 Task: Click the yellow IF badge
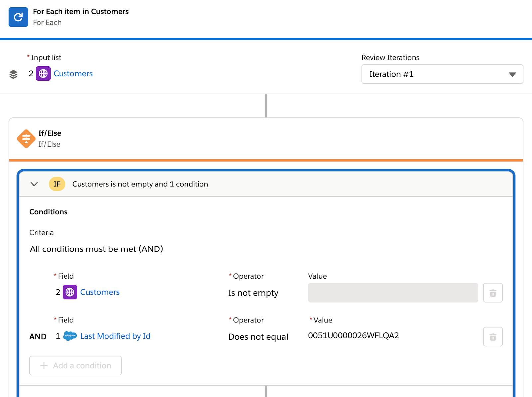[x=57, y=184]
